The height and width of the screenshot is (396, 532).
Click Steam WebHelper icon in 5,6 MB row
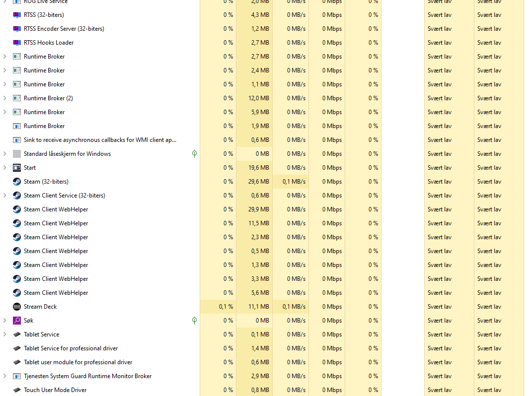pyautogui.click(x=16, y=293)
